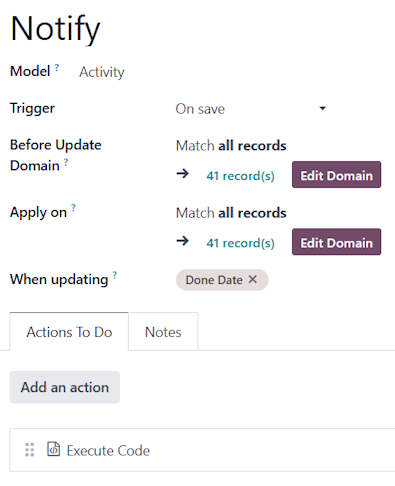Click the help icon next to When updating
The width and height of the screenshot is (395, 486).
pyautogui.click(x=115, y=275)
